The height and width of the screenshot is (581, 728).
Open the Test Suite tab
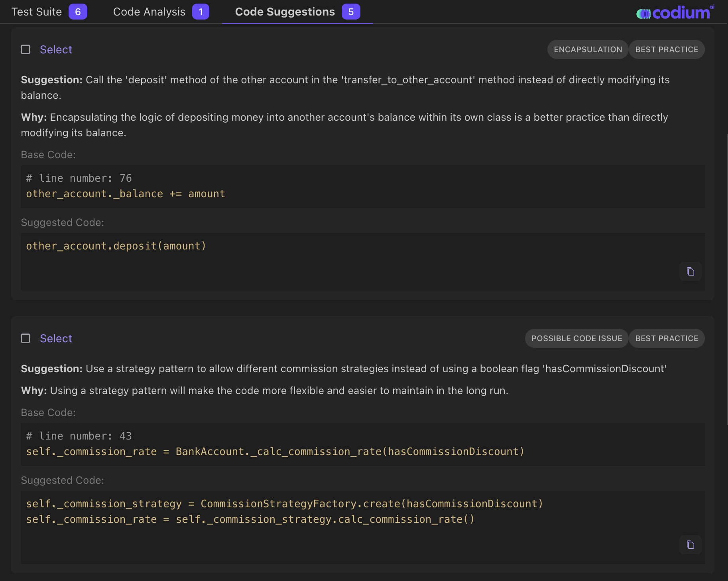(x=49, y=12)
